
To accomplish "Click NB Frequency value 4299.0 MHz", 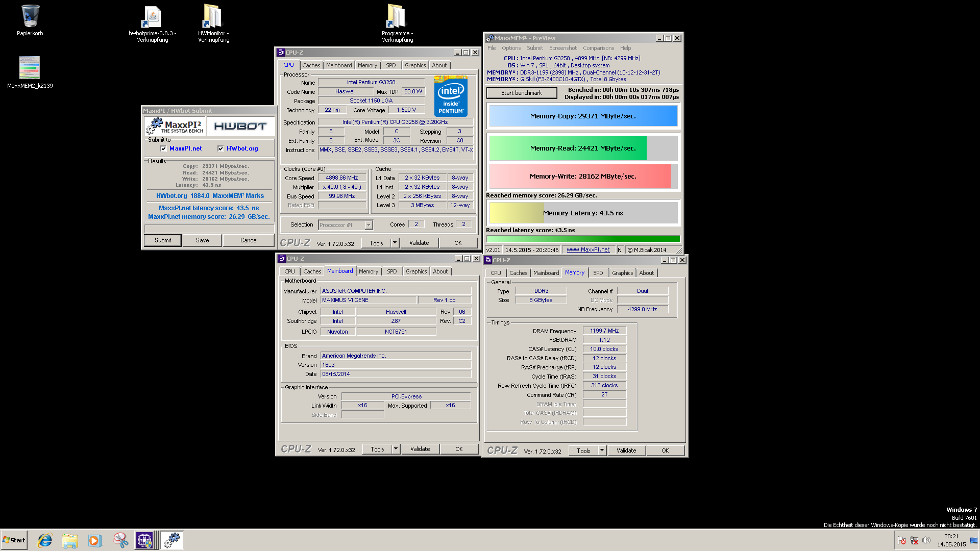I will pos(642,310).
